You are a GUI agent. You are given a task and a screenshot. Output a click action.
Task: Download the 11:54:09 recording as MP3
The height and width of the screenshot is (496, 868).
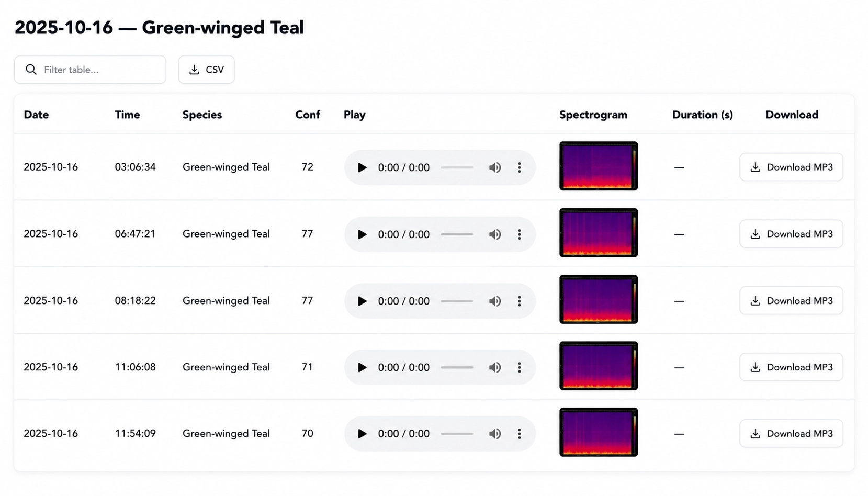coord(791,433)
